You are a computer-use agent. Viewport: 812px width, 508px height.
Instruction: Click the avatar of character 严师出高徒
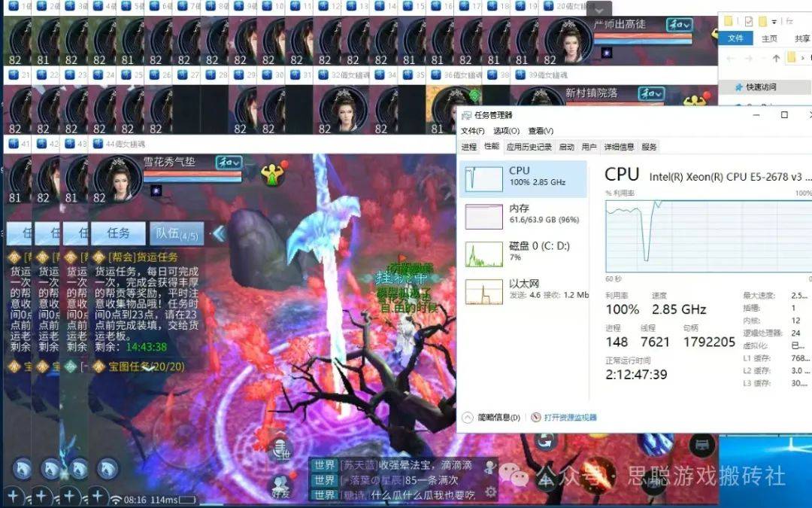[x=568, y=41]
